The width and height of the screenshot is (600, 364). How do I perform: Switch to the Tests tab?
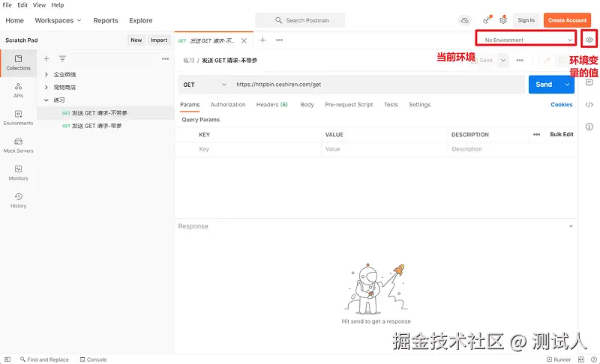[391, 105]
